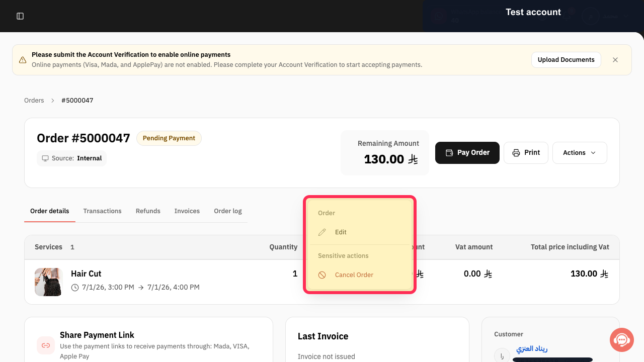Click the Upload Documents button

(x=566, y=60)
